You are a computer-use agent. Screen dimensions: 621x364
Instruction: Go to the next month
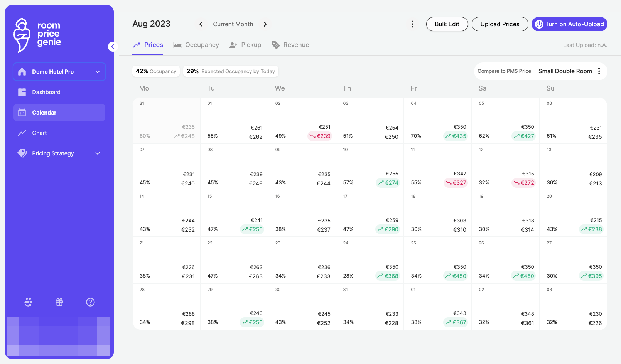click(x=265, y=24)
